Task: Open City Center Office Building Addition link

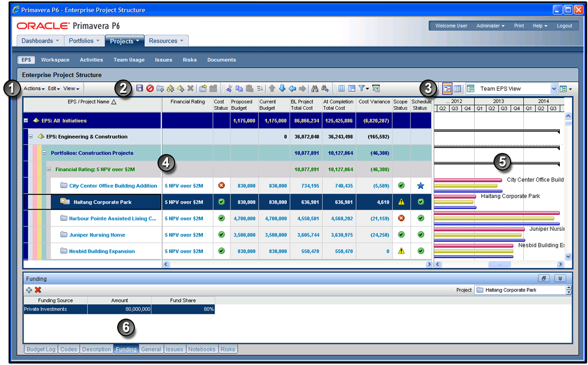Action: point(113,186)
